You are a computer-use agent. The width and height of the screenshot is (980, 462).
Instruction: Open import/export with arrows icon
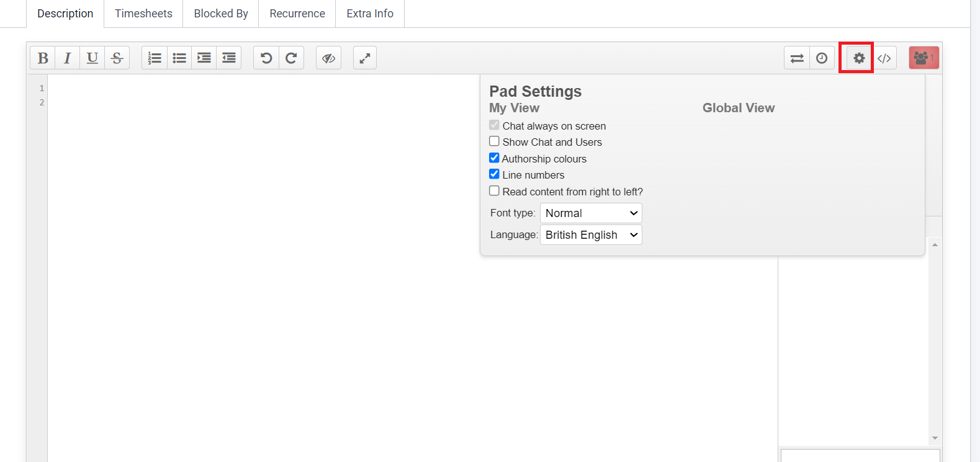797,58
